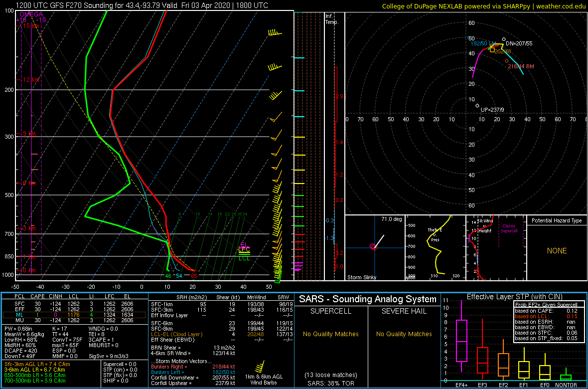This screenshot has width=588, height=389.
Task: Click 'Effective Layer STP (with CIN)' title
Action: pyautogui.click(x=513, y=297)
